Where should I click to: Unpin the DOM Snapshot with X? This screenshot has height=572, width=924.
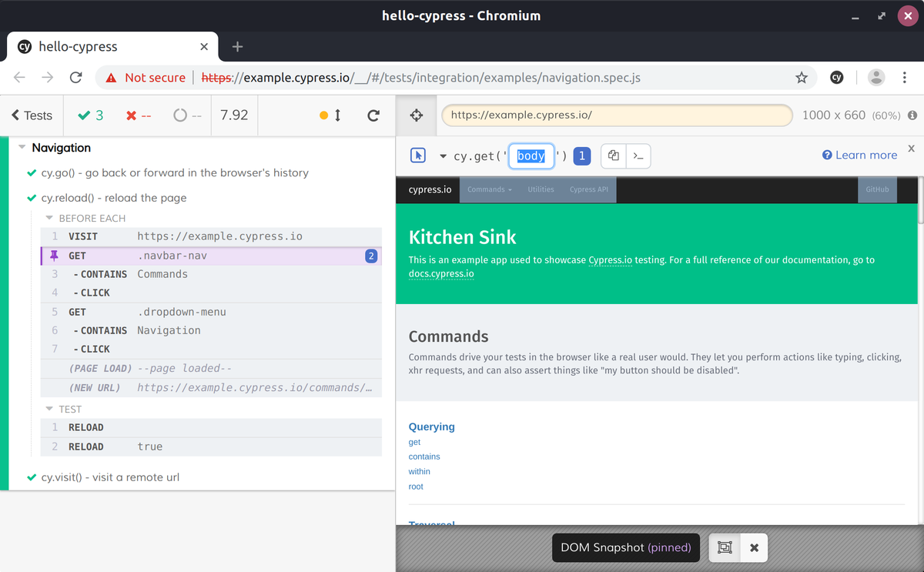coord(754,547)
